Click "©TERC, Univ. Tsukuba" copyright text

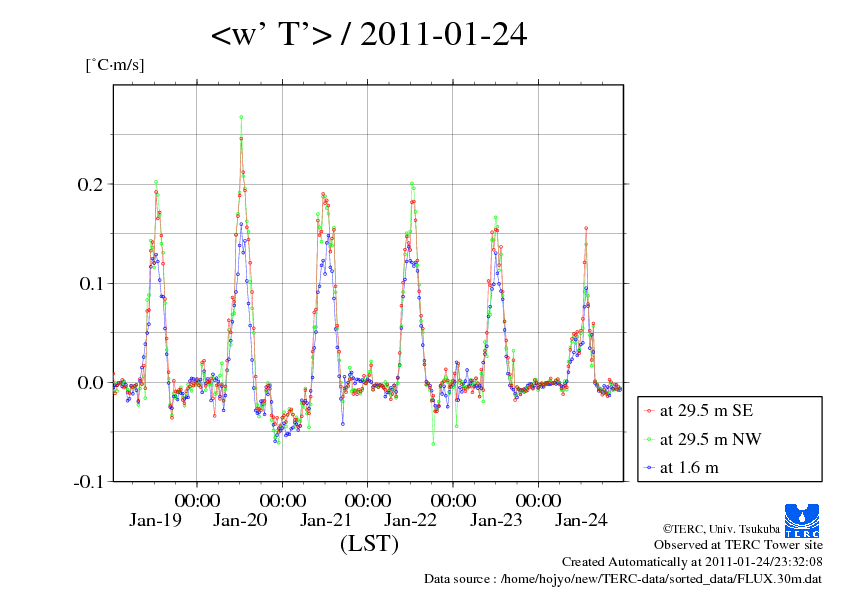[721, 529]
